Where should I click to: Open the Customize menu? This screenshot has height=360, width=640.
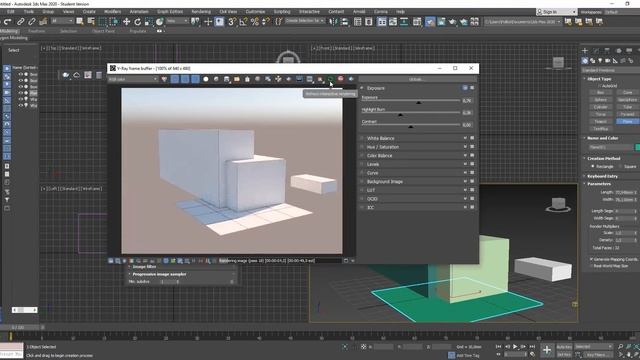(x=255, y=12)
